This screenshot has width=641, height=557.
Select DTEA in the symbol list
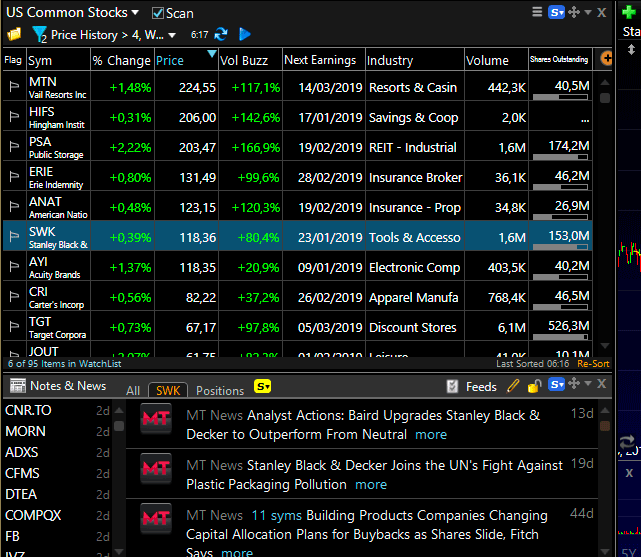click(21, 494)
